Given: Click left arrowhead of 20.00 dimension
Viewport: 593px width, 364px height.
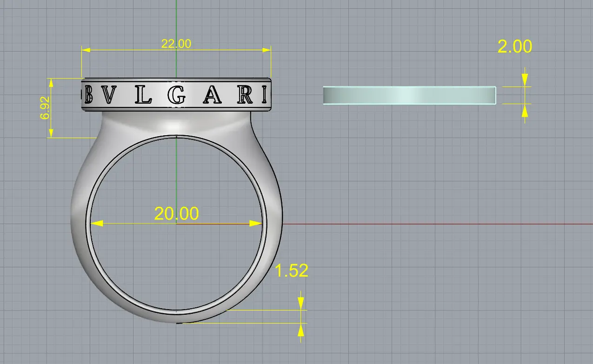Looking at the screenshot, I should [x=96, y=224].
